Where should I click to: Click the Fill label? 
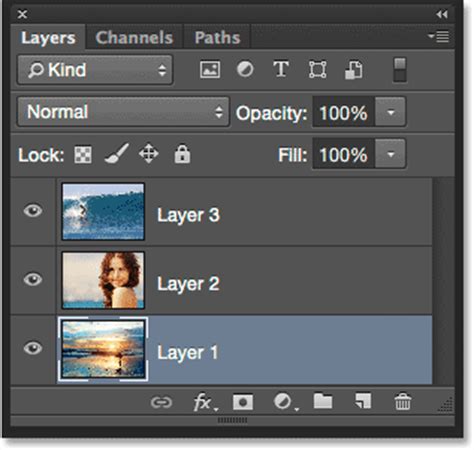[293, 155]
